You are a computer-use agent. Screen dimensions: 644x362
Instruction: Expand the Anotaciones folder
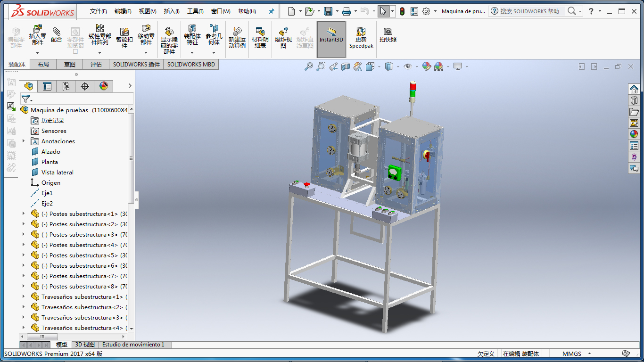pos(24,141)
